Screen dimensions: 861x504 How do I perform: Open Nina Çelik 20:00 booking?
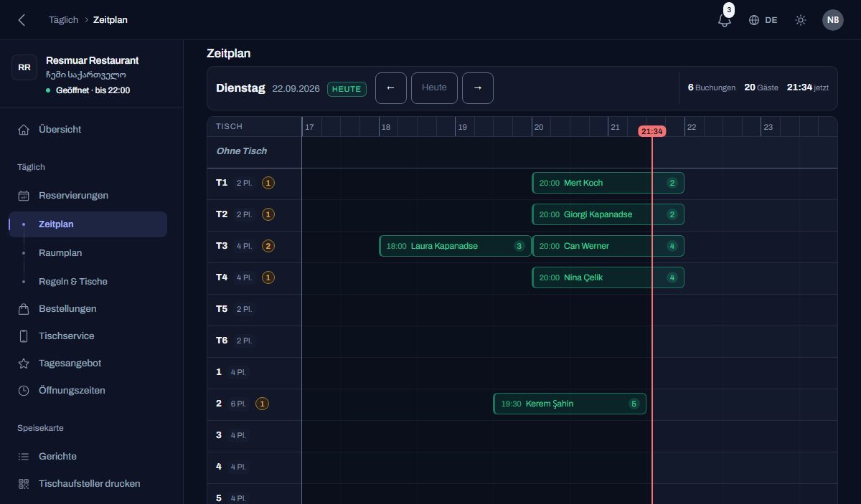click(608, 277)
